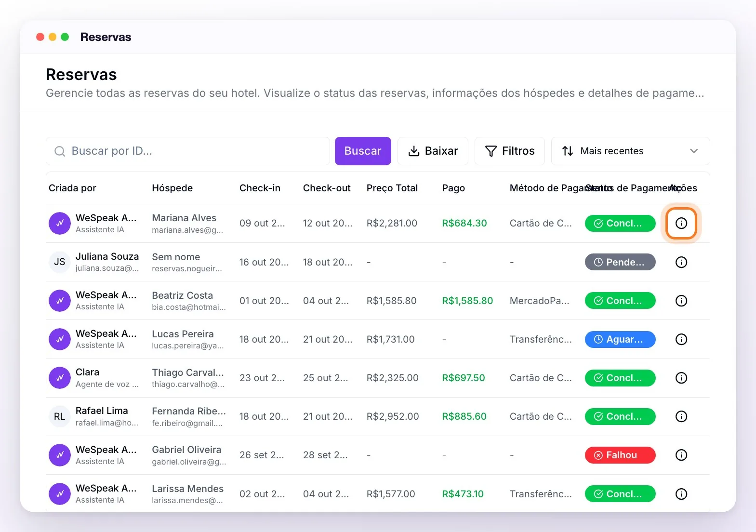Click the Aguar... status badge
Image resolution: width=756 pixels, height=532 pixels.
[x=620, y=339]
